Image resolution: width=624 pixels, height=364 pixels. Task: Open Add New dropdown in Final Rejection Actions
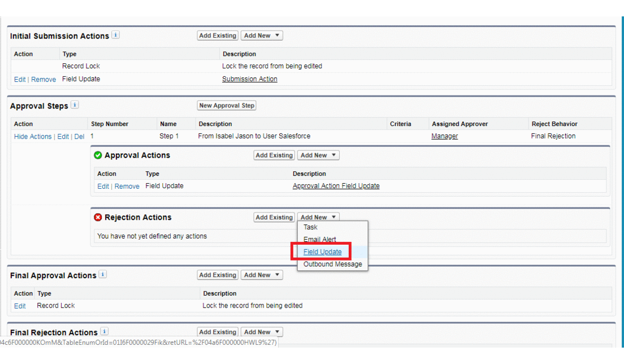(x=262, y=332)
